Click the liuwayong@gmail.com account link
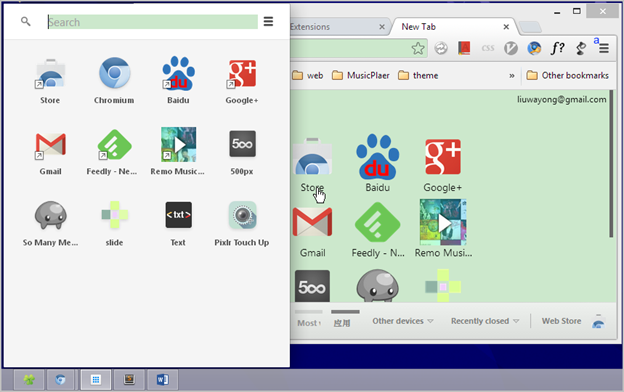Screen dimensions: 624x392 (x=562, y=99)
